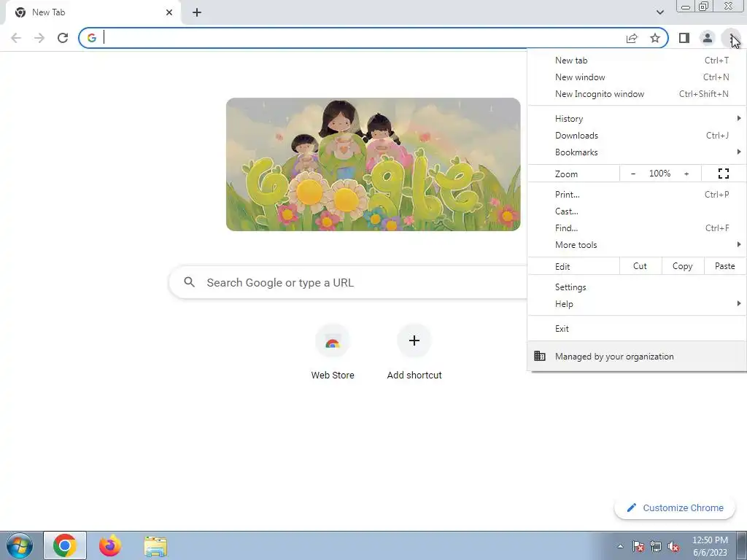747x560 pixels.
Task: Open a New Incognito window
Action: [637, 94]
